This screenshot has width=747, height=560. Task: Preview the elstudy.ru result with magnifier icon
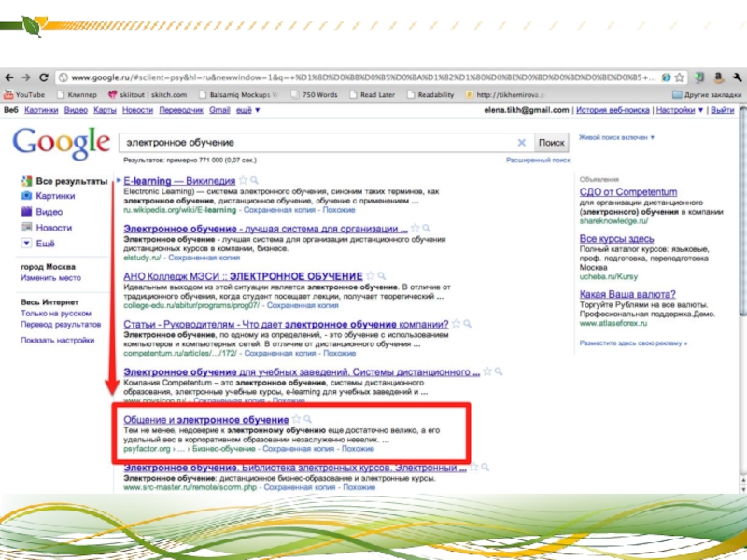pos(426,229)
